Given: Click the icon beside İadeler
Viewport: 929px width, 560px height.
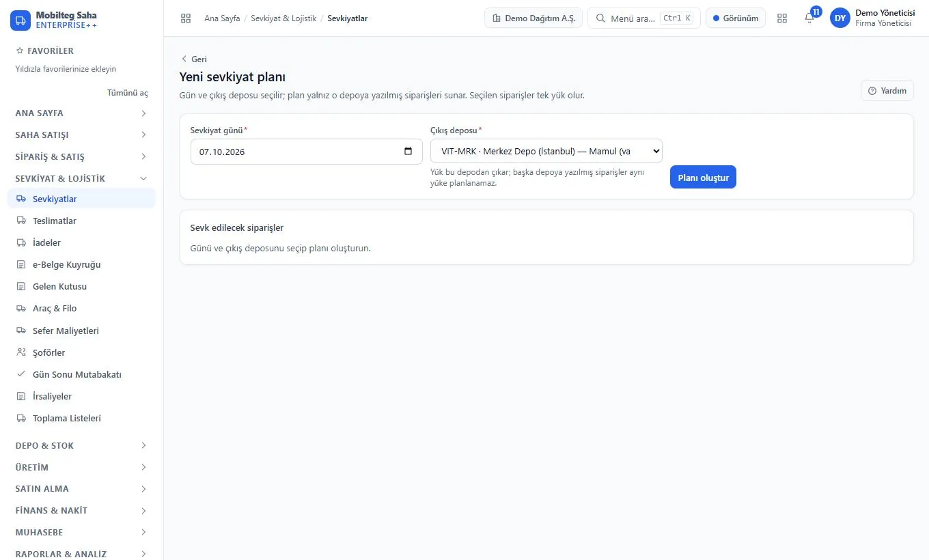Looking at the screenshot, I should coord(20,242).
